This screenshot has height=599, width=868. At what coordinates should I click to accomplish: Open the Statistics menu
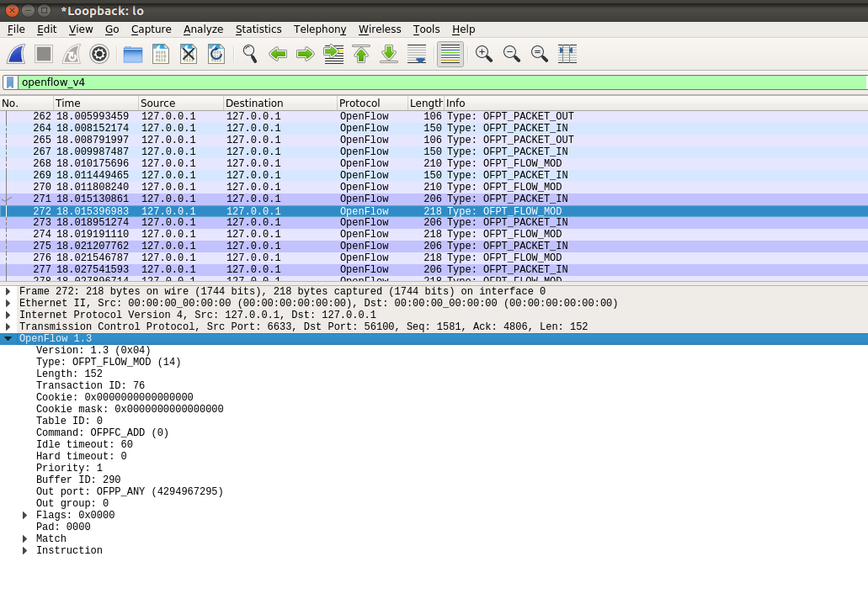(258, 29)
